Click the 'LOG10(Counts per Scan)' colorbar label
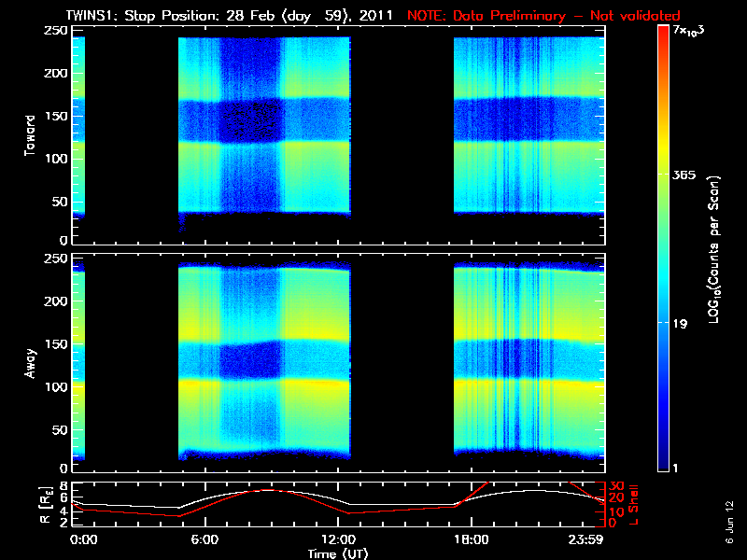The image size is (747, 560). (713, 249)
